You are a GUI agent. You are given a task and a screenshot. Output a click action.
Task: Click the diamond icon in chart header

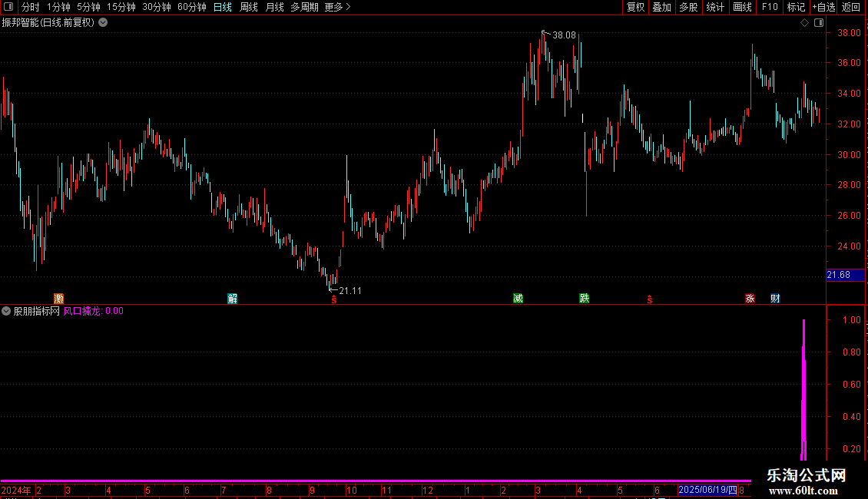click(804, 23)
